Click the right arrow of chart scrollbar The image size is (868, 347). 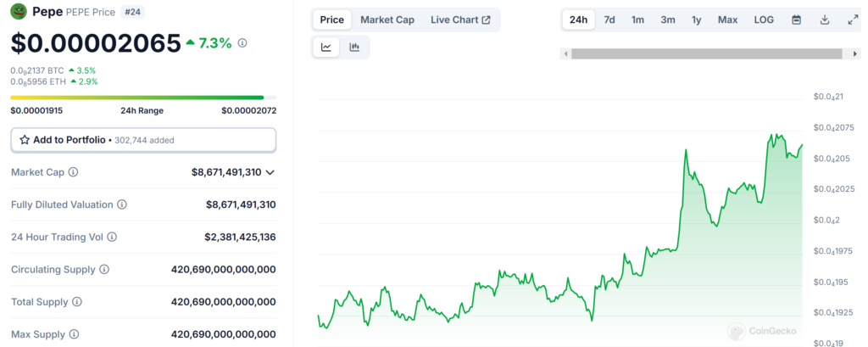(855, 53)
